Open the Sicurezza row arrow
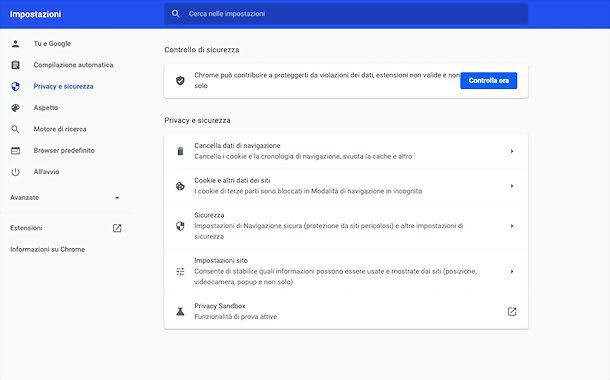This screenshot has width=610, height=380. pyautogui.click(x=512, y=226)
